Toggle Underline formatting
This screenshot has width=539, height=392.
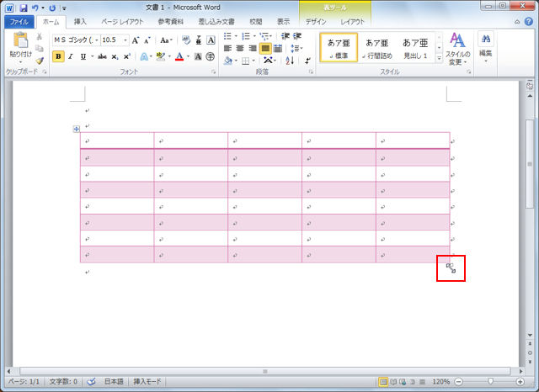pyautogui.click(x=83, y=56)
